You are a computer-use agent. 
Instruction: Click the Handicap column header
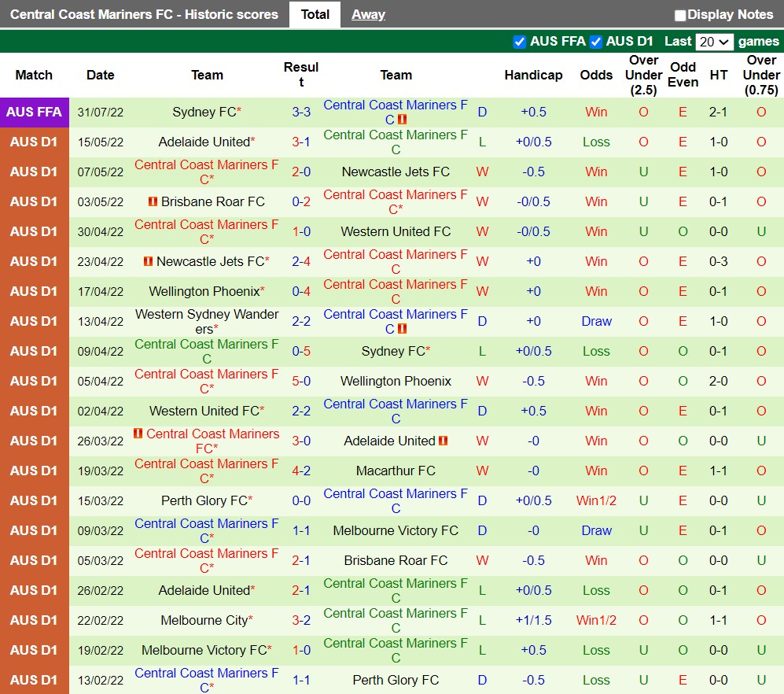pos(533,76)
